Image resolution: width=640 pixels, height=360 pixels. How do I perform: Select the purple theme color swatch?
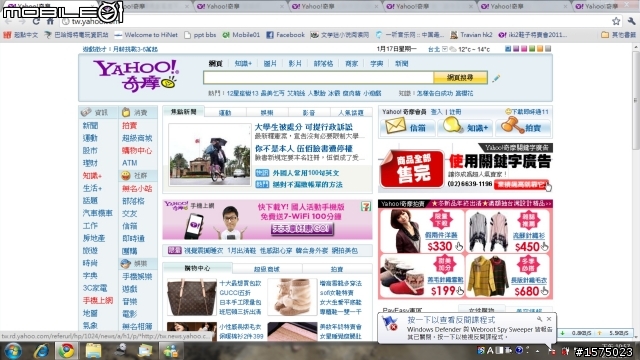tap(516, 49)
